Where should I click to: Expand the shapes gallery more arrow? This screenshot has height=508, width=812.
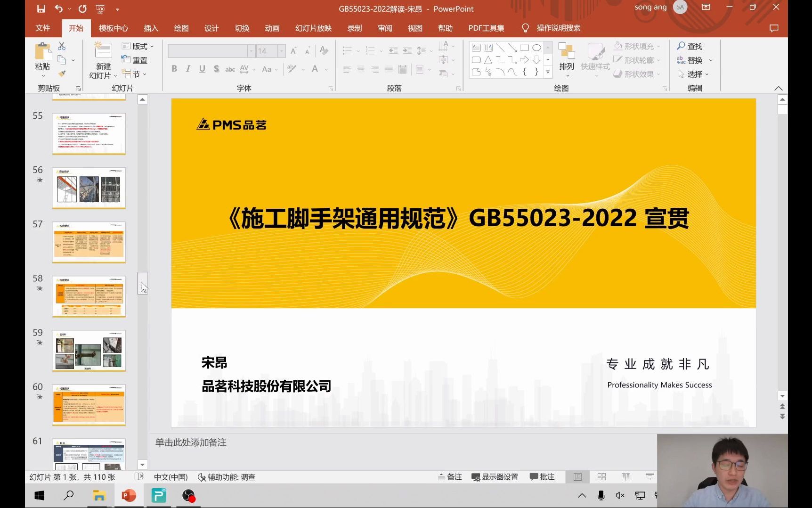548,72
